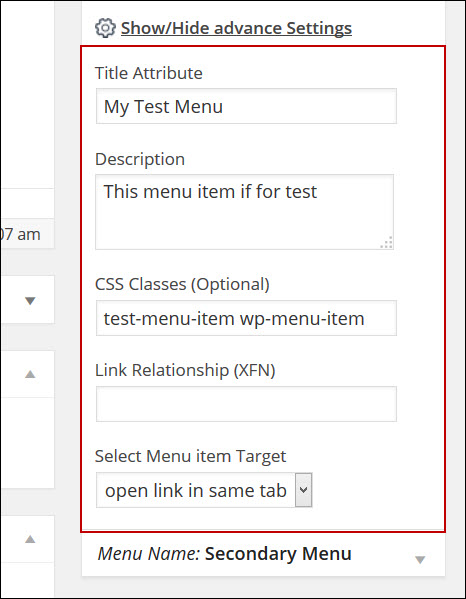
Task: Click the CSS Classes (Optional) label
Action: (x=182, y=284)
